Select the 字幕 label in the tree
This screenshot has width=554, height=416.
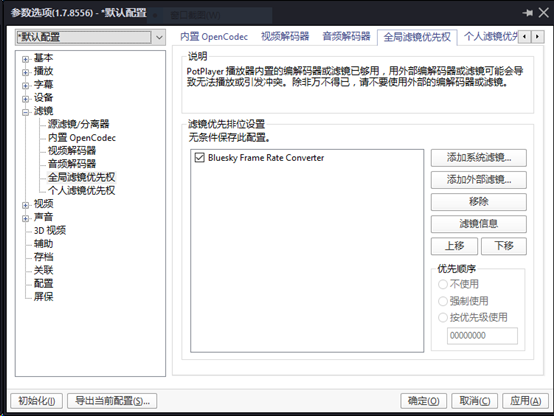(x=43, y=84)
